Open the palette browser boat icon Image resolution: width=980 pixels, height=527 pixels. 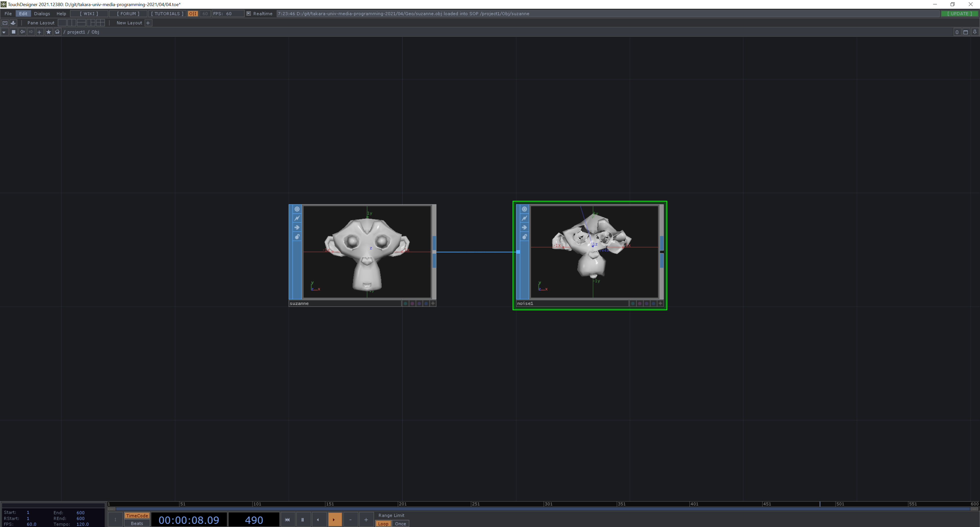click(13, 23)
